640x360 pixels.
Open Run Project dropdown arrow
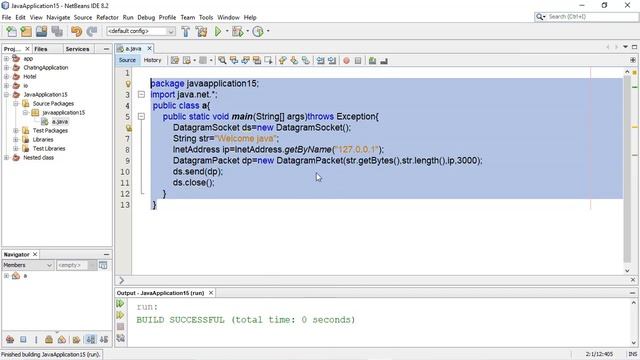[227, 31]
